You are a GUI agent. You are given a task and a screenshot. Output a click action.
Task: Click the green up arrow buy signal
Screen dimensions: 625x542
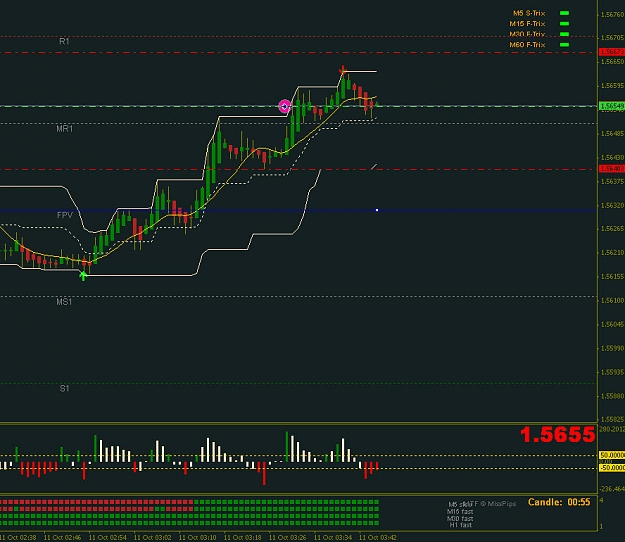click(83, 276)
